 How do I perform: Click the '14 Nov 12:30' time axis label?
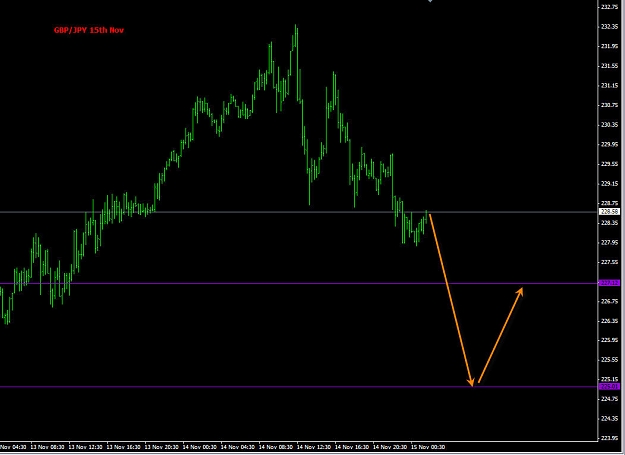(x=314, y=447)
